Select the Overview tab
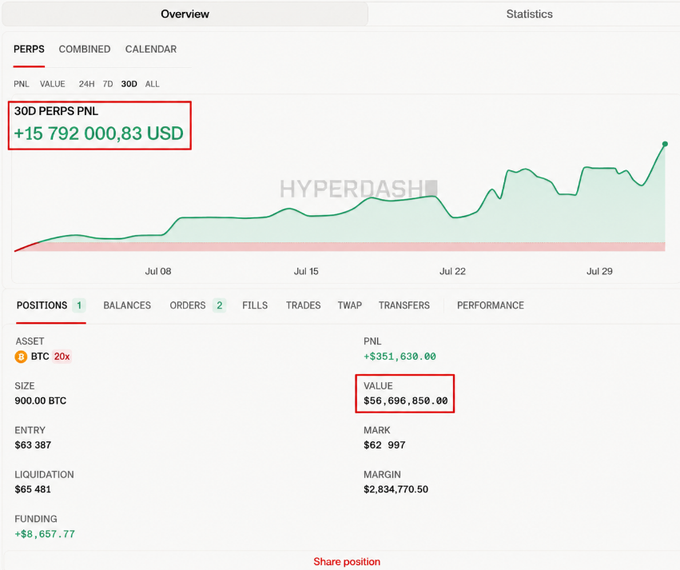 tap(185, 14)
